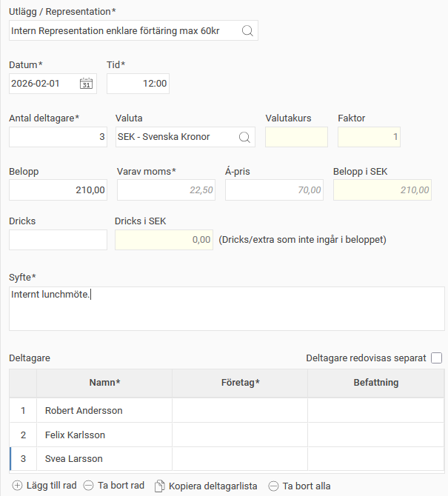Click the Belopp amount field
The width and height of the screenshot is (448, 496).
tap(58, 190)
